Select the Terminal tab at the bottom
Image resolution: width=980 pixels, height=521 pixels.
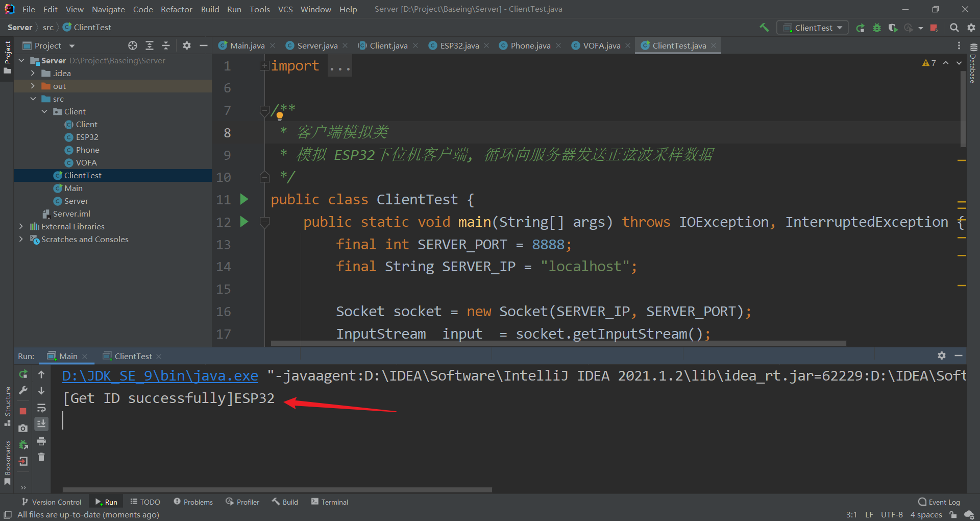pyautogui.click(x=329, y=502)
